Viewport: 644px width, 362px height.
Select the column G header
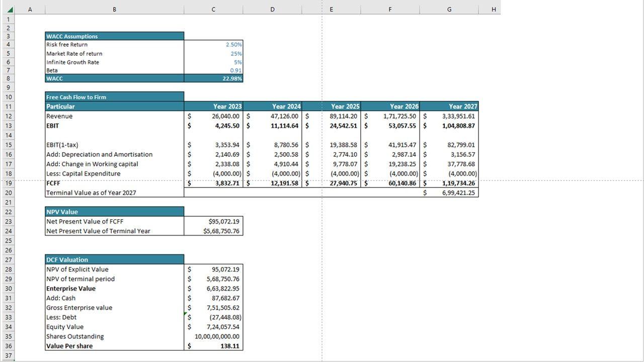449,10
